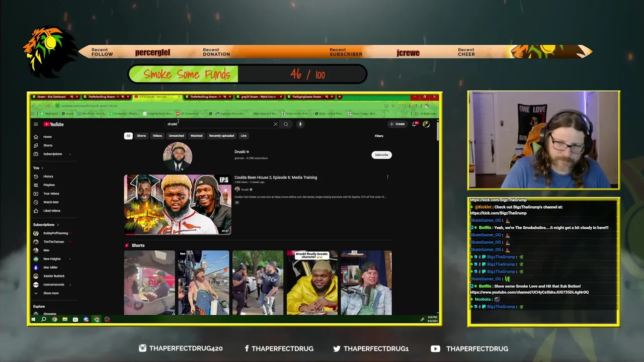Click the Druski channel avatar
Image resolution: width=644 pixels, height=362 pixels.
tap(178, 155)
